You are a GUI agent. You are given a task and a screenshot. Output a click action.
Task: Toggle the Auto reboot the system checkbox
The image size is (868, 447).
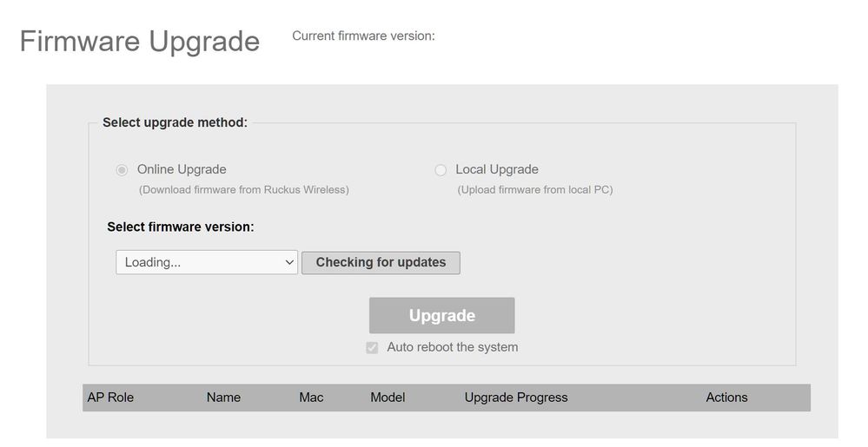(372, 348)
